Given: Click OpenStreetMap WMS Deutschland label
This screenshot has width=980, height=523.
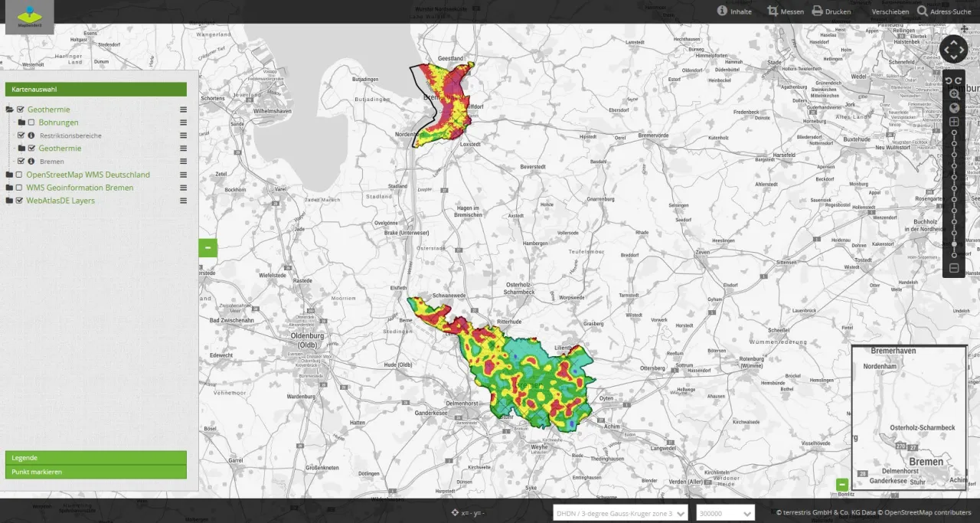Looking at the screenshot, I should (88, 175).
